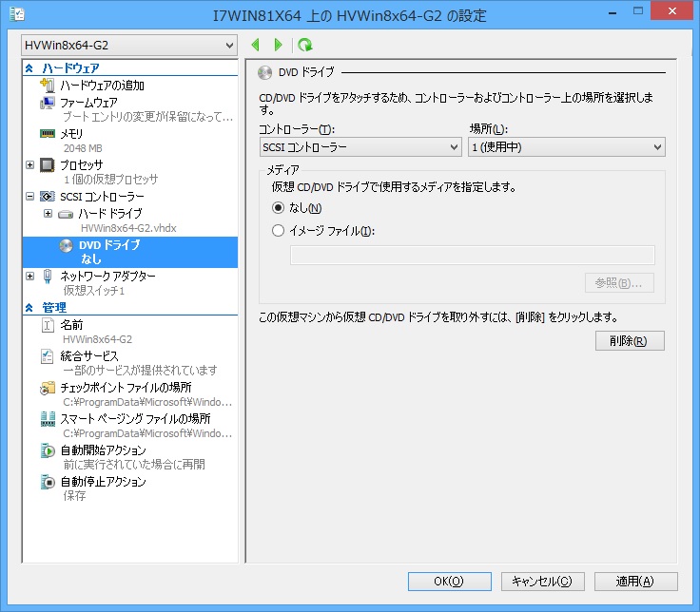Select the なし(N) media radio button

click(x=278, y=208)
